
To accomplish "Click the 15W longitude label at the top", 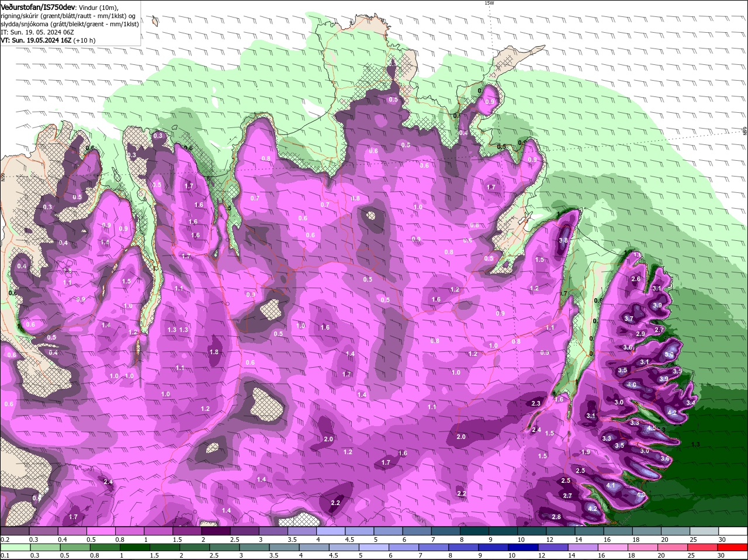I will point(489,3).
